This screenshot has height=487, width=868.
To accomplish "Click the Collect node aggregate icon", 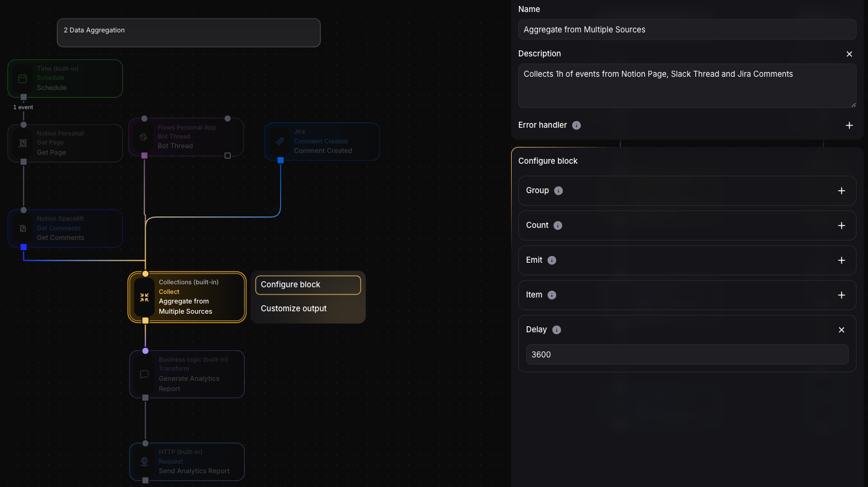I will pyautogui.click(x=144, y=297).
